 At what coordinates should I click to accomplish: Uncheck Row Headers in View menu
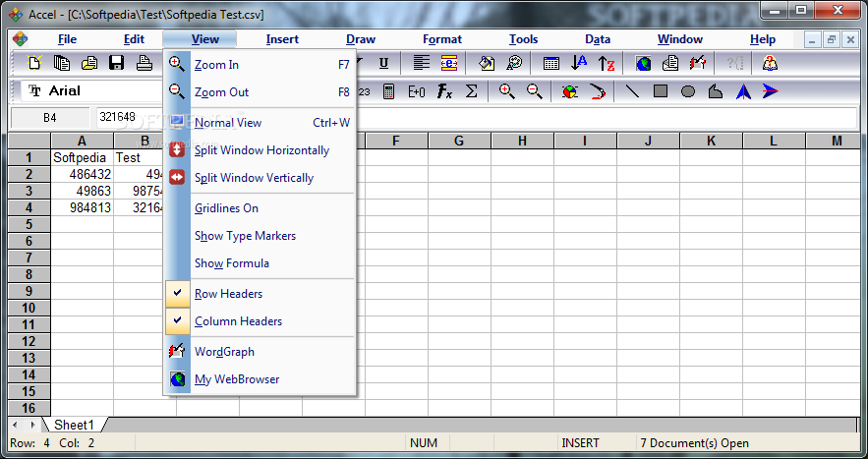tap(260, 294)
